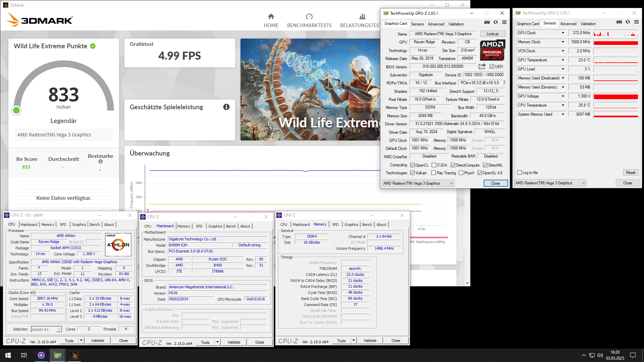Click the green verified score checkmark icon
The width and height of the screenshot is (644, 362).
pos(93,46)
